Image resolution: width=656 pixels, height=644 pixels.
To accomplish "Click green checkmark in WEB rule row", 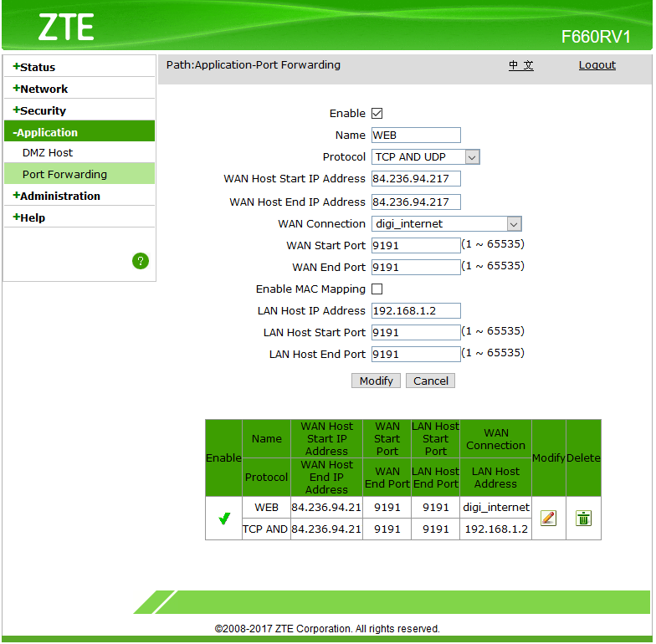I will 224,519.
